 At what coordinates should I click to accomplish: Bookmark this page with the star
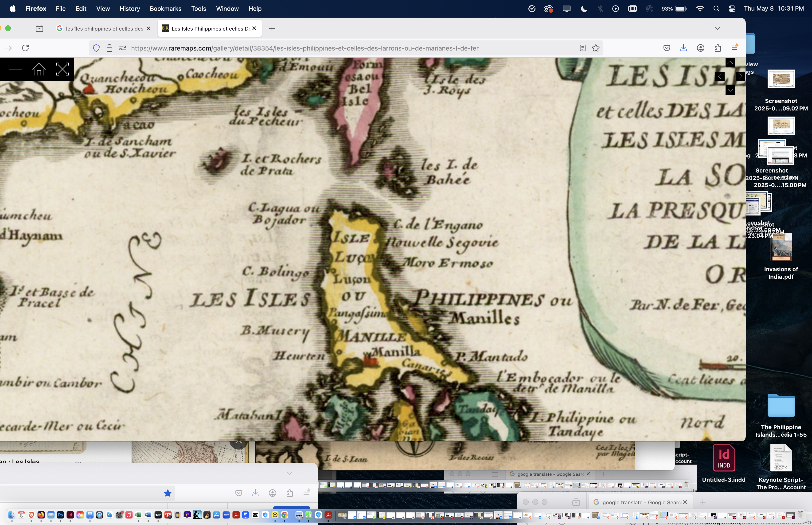pyautogui.click(x=596, y=48)
